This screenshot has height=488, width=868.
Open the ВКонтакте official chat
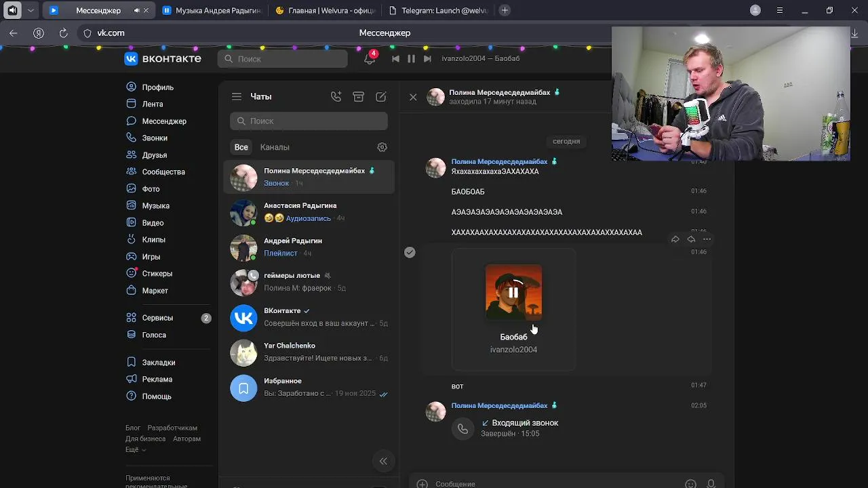309,317
